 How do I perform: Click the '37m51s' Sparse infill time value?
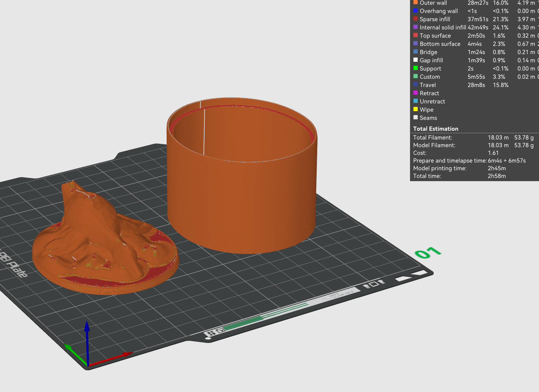pos(478,19)
